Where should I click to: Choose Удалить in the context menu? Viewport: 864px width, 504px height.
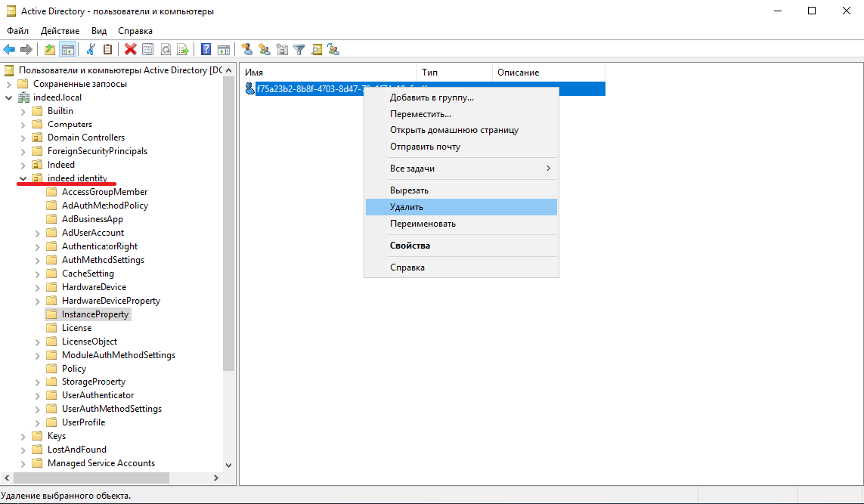tap(407, 207)
